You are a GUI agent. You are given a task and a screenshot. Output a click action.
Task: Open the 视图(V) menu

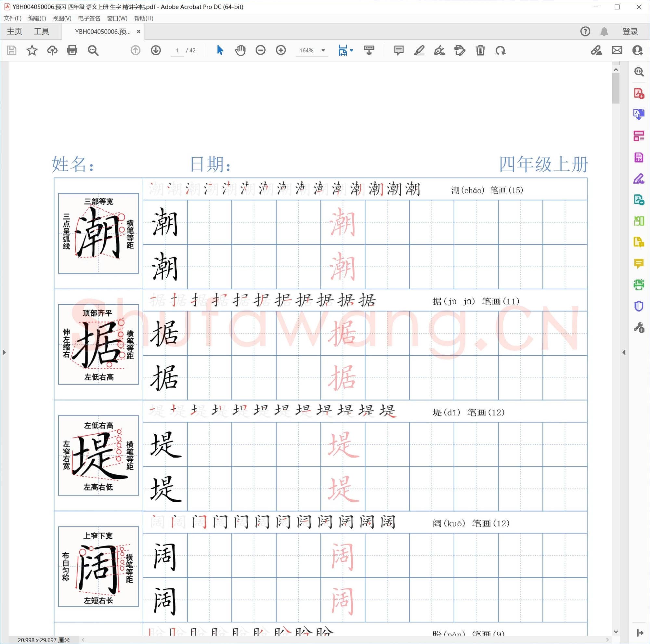click(x=63, y=18)
